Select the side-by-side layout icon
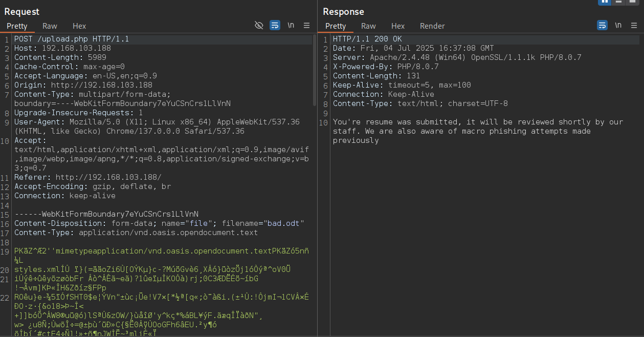This screenshot has width=644, height=337. [x=605, y=2]
